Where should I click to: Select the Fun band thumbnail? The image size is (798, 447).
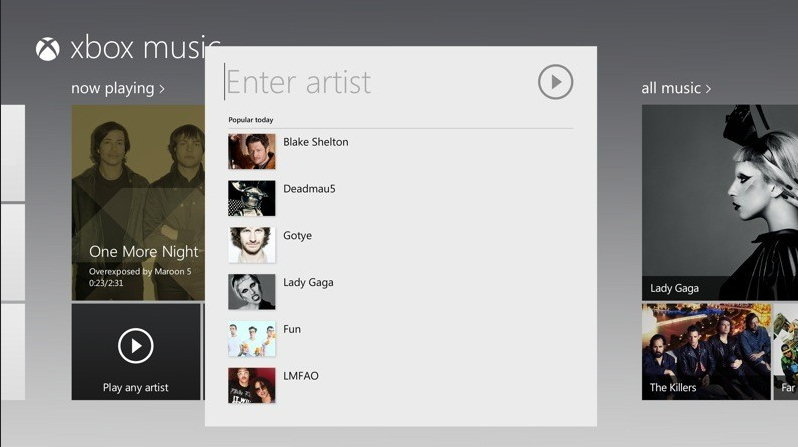tap(251, 339)
